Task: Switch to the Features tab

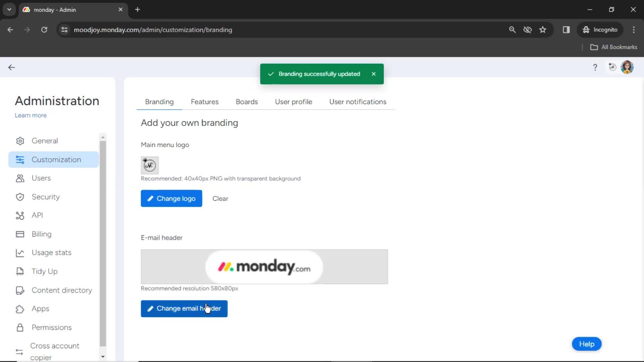Action: click(x=205, y=102)
